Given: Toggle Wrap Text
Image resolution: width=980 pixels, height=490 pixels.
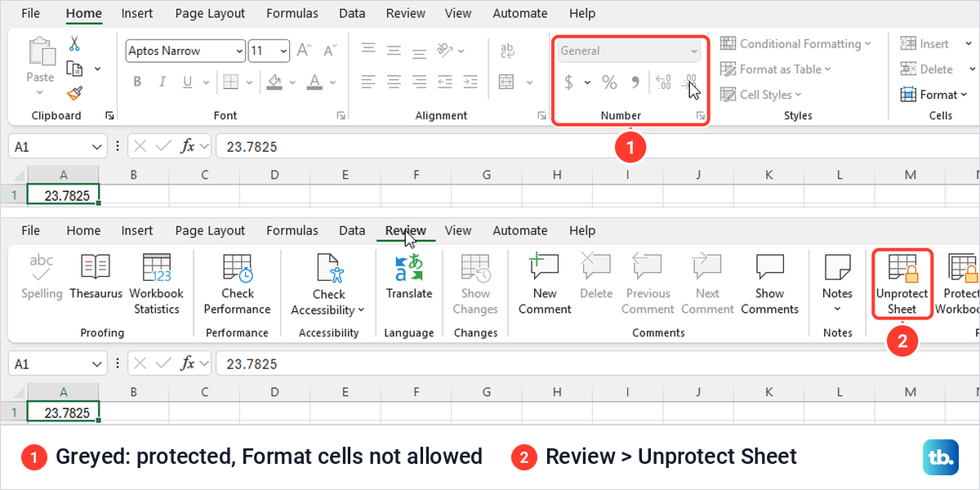Looking at the screenshot, I should tap(507, 51).
